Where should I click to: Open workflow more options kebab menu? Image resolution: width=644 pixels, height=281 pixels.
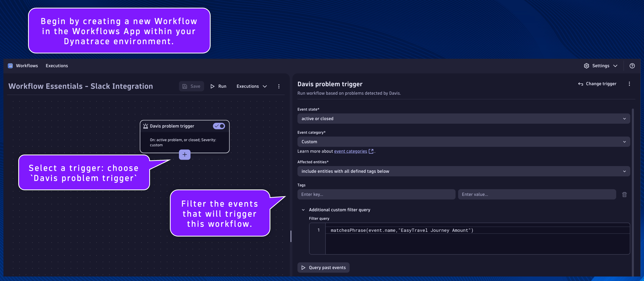click(279, 86)
